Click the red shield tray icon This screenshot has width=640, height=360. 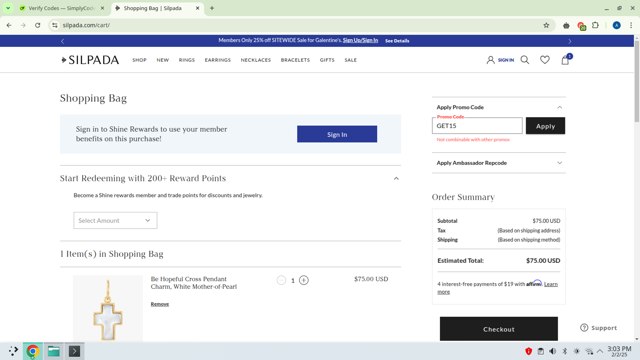click(529, 351)
